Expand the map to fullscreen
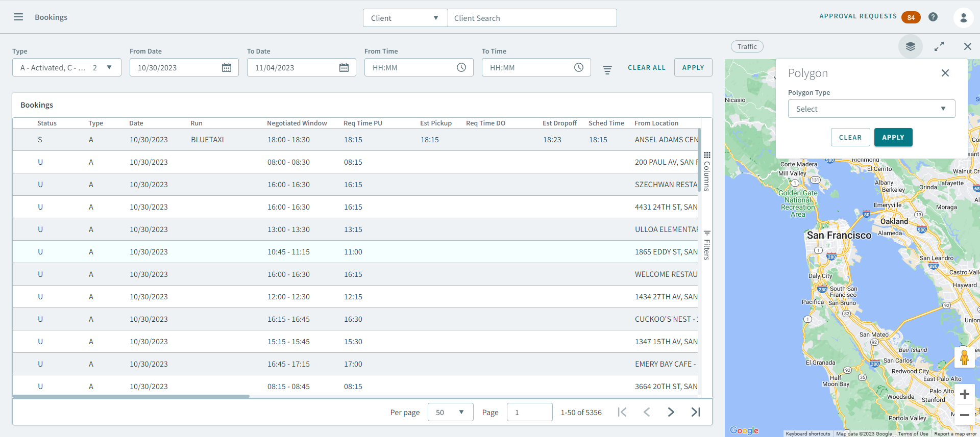The height and width of the screenshot is (437, 980). coord(939,47)
